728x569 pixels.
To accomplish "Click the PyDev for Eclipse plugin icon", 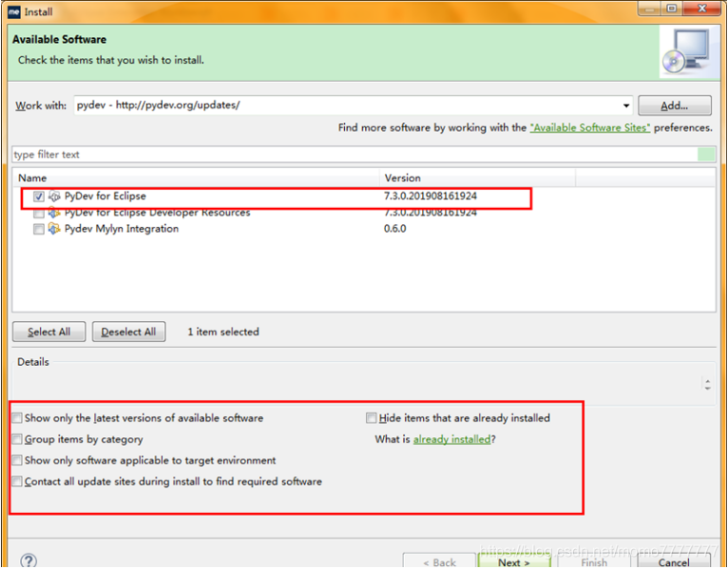I will pos(54,197).
